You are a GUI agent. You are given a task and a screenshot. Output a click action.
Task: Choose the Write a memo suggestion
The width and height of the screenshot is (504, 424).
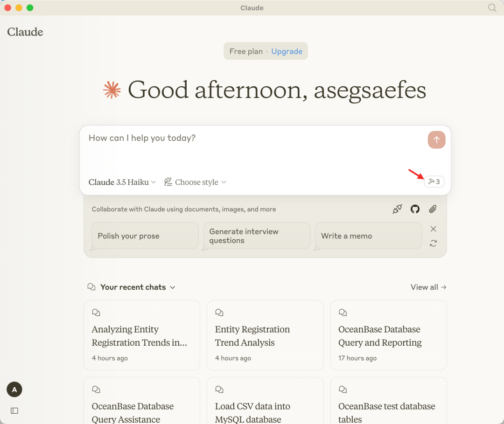tap(368, 236)
